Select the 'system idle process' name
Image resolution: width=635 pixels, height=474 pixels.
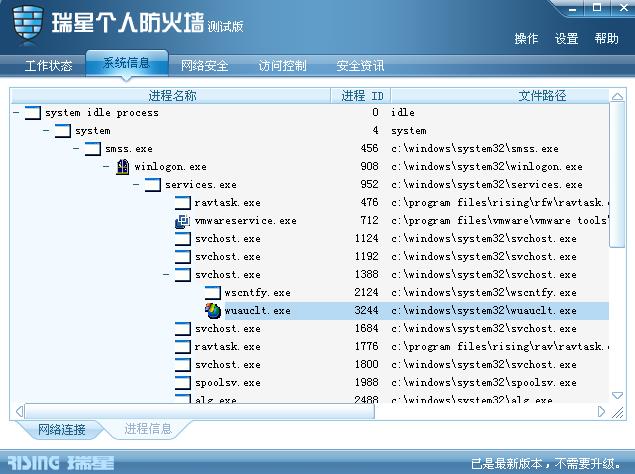tap(102, 113)
